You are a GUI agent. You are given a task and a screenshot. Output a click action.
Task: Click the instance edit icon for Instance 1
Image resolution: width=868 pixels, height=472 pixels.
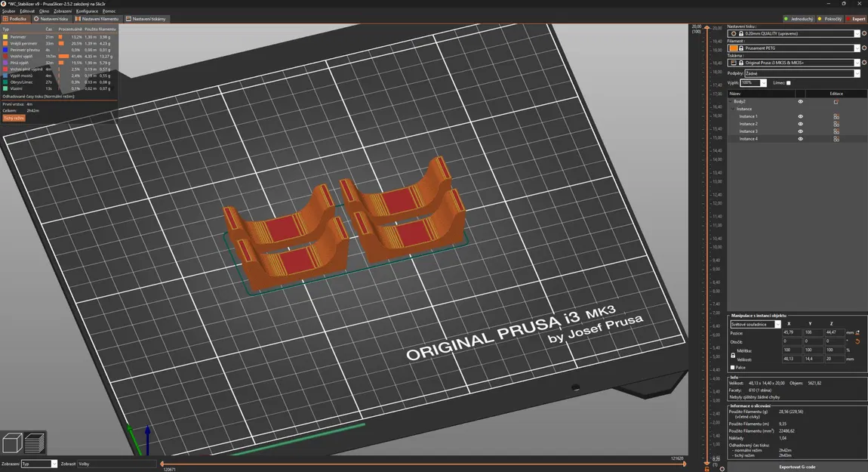pos(836,117)
